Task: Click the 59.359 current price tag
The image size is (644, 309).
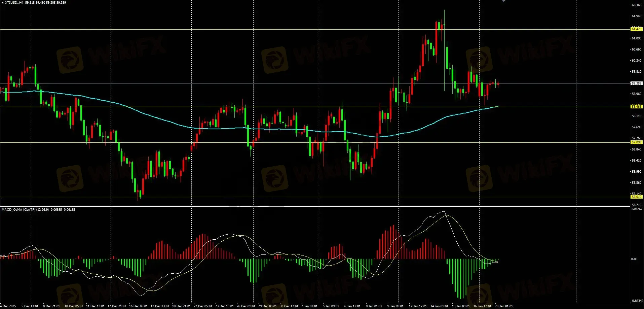Action: click(x=637, y=83)
